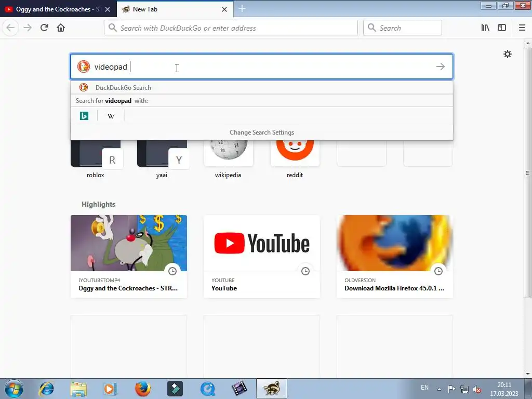
Task: Focus the DuckDuckGo address bar
Action: [231, 28]
